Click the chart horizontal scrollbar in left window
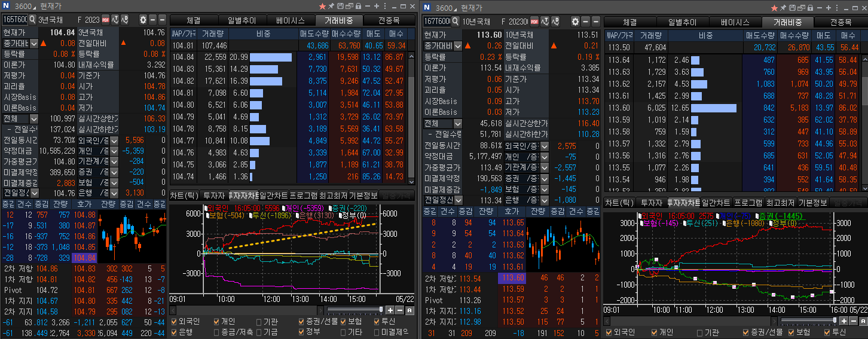The image size is (868, 339). (245, 310)
